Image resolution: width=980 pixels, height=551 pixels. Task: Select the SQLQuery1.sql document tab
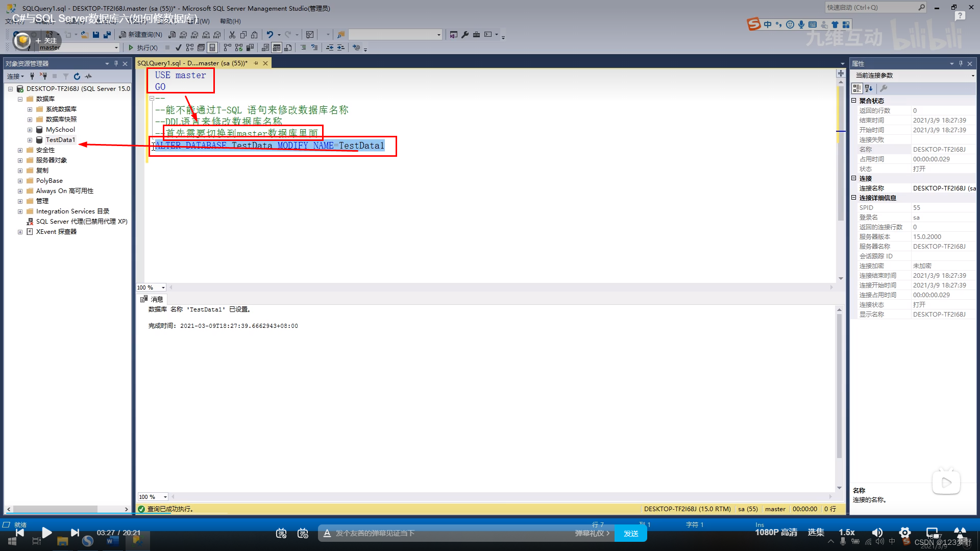(192, 63)
